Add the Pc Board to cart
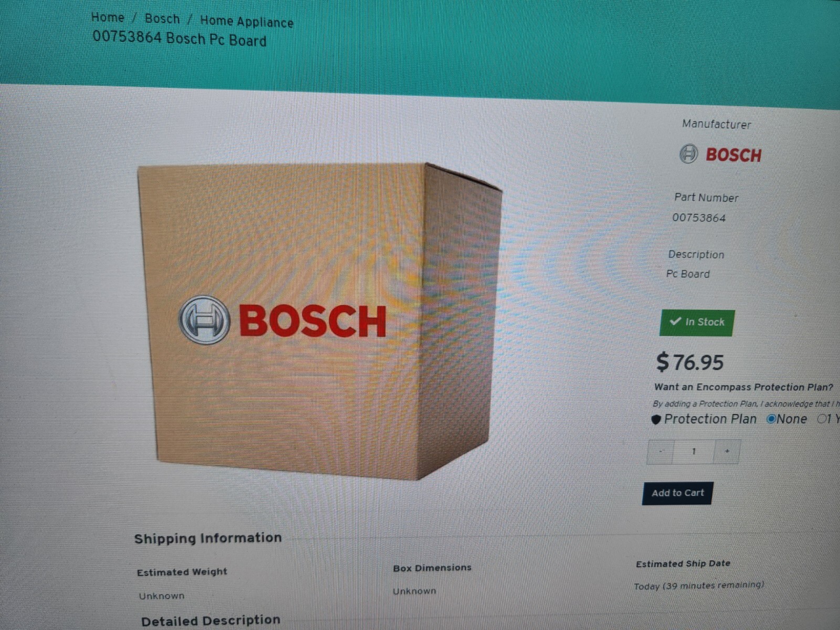Image resolution: width=840 pixels, height=630 pixels. (678, 493)
